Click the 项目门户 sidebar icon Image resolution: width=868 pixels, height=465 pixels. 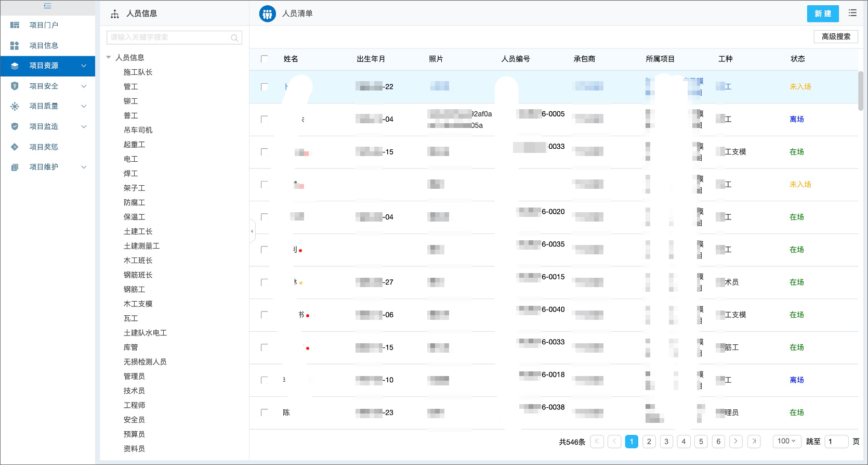coord(15,25)
